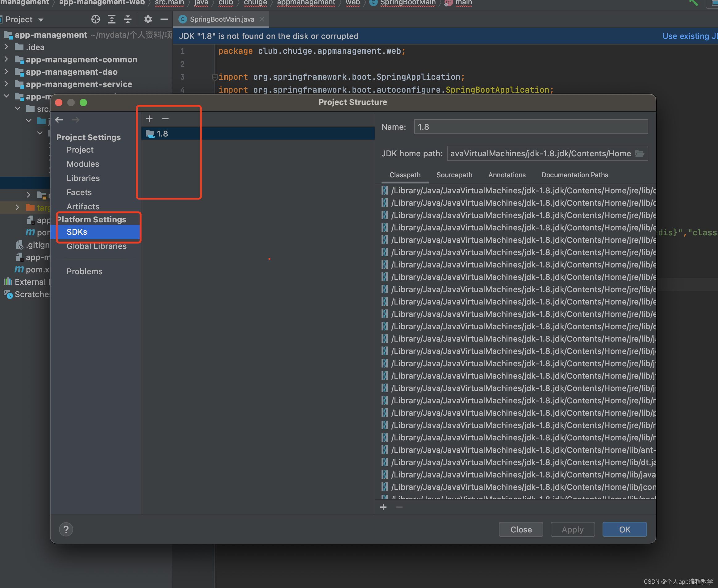The width and height of the screenshot is (718, 588).
Task: Select classpath entry ending lib/dt.ja
Action: (519, 462)
